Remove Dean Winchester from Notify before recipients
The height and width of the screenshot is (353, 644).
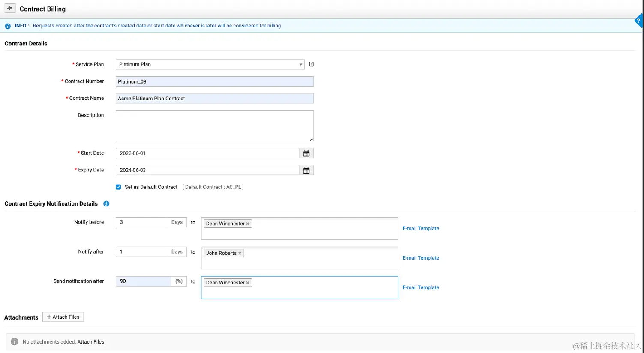click(x=248, y=223)
